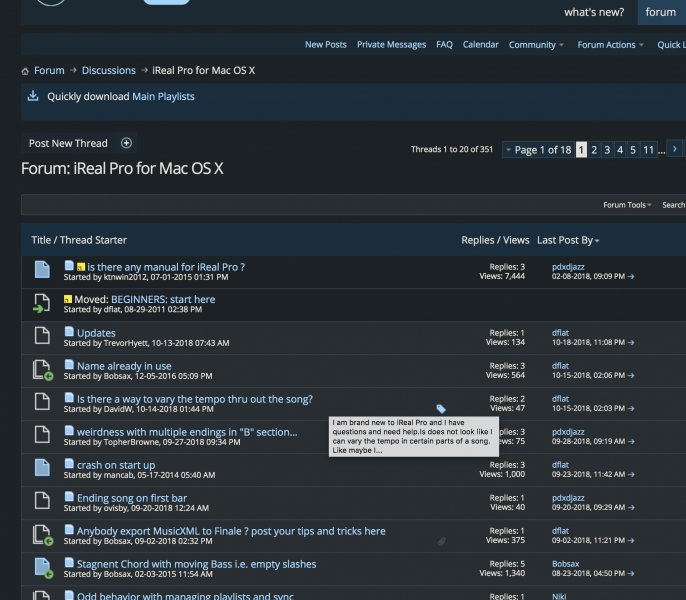Click the thread status icon for Name already in use

(41, 371)
